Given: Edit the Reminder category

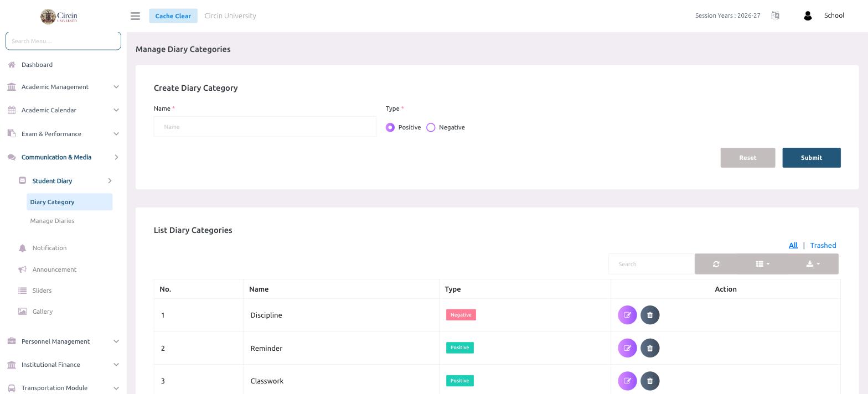Looking at the screenshot, I should coord(627,348).
